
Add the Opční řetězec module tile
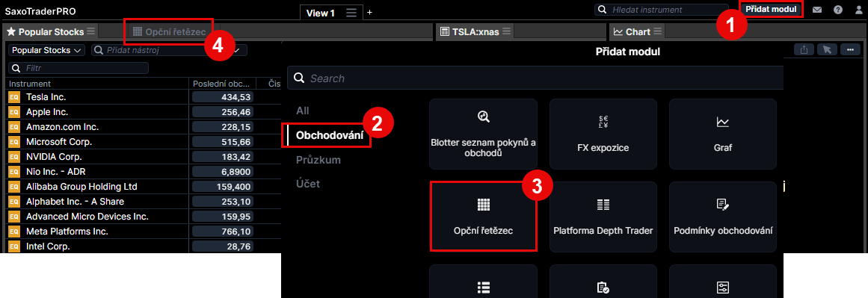pyautogui.click(x=483, y=217)
